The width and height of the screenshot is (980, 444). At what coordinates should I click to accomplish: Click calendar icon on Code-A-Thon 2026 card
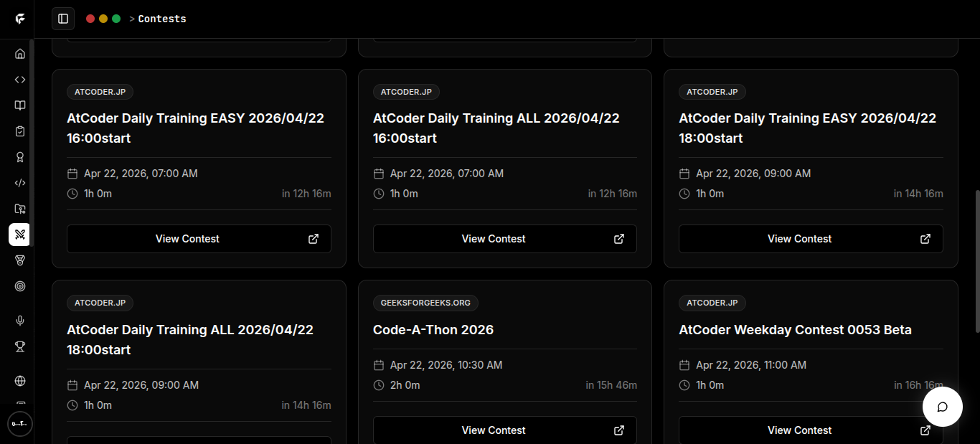[x=379, y=365]
